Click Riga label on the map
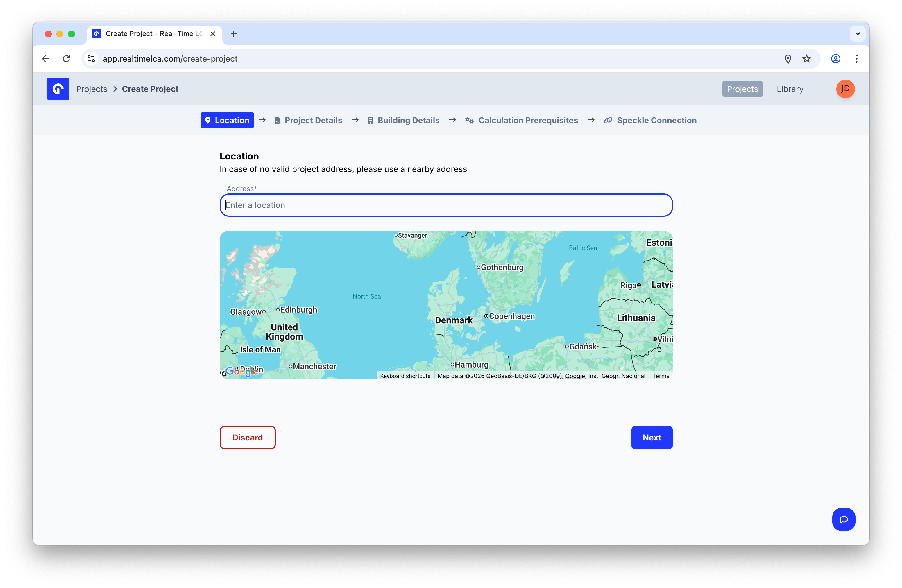This screenshot has width=902, height=588. coord(628,285)
